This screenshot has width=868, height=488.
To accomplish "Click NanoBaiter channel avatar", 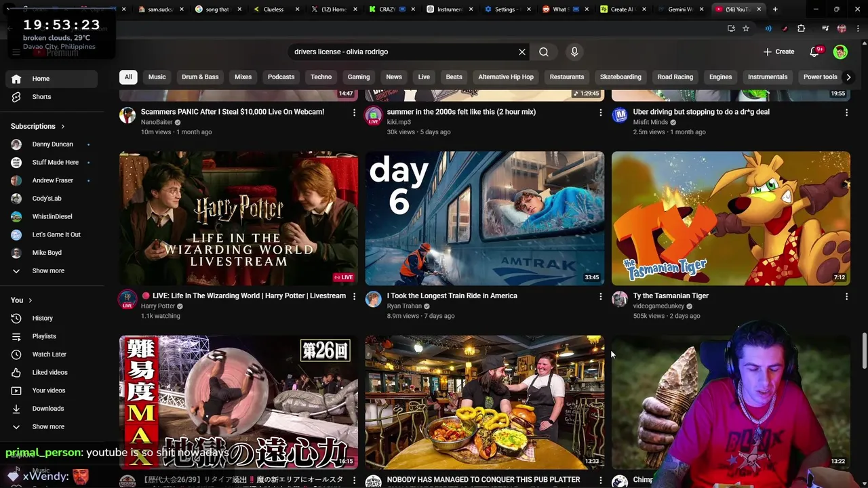I will (x=127, y=115).
